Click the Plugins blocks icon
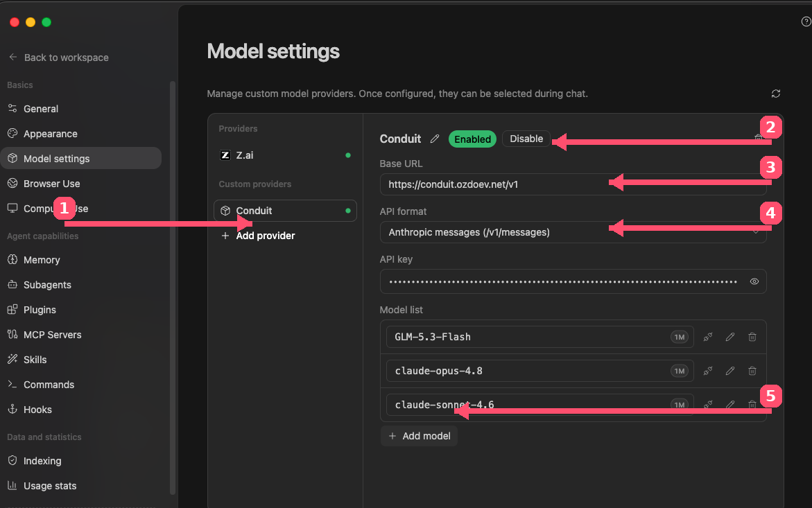 point(12,309)
